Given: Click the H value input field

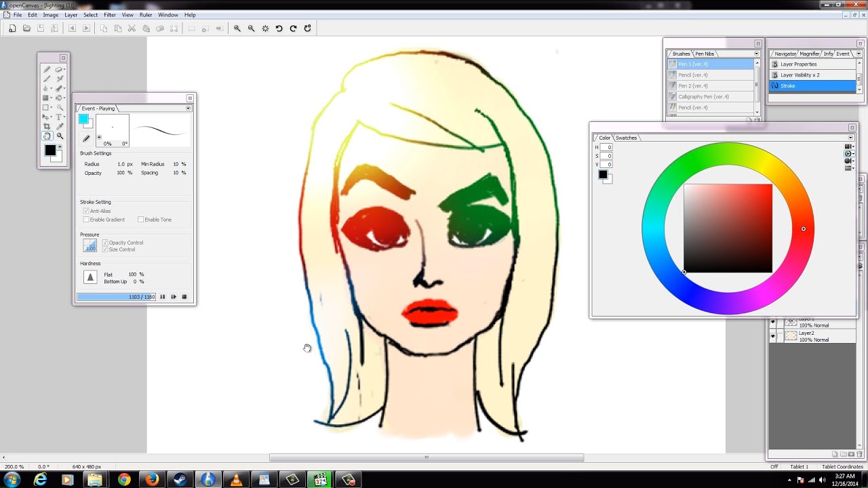Looking at the screenshot, I should (x=606, y=147).
